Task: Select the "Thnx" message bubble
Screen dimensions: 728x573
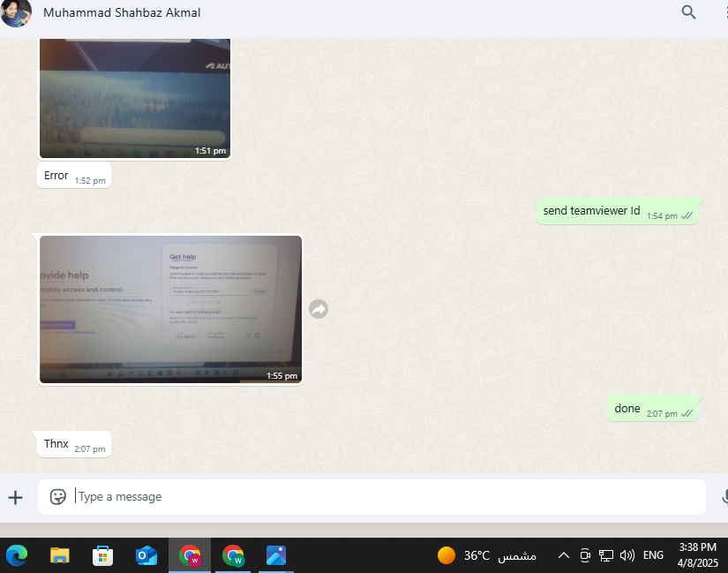Action: (x=74, y=444)
